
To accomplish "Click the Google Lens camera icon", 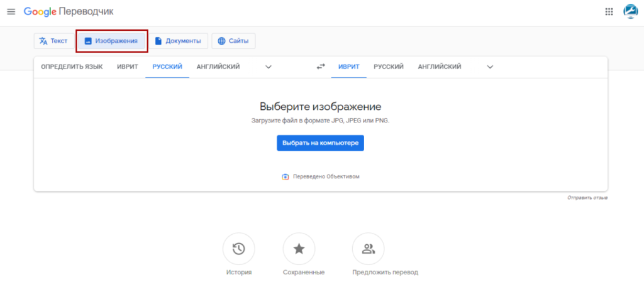I will pyautogui.click(x=286, y=176).
